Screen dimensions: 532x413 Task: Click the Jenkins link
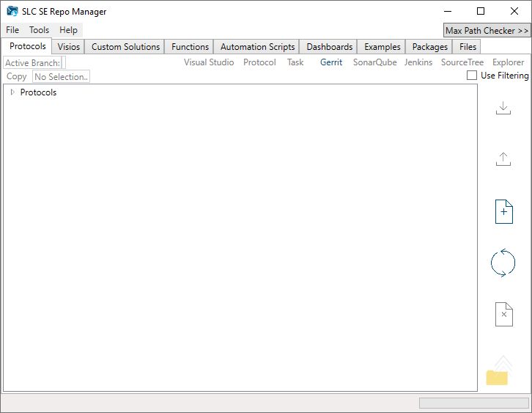(x=418, y=62)
